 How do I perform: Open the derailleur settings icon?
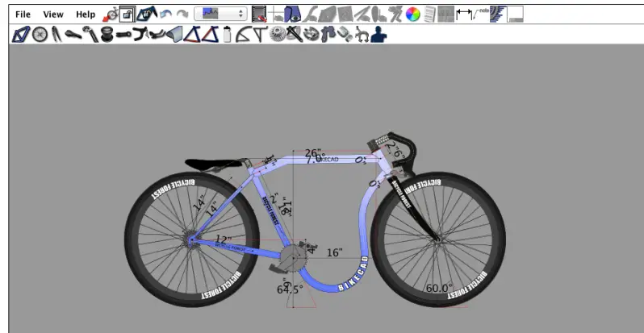[x=328, y=35]
